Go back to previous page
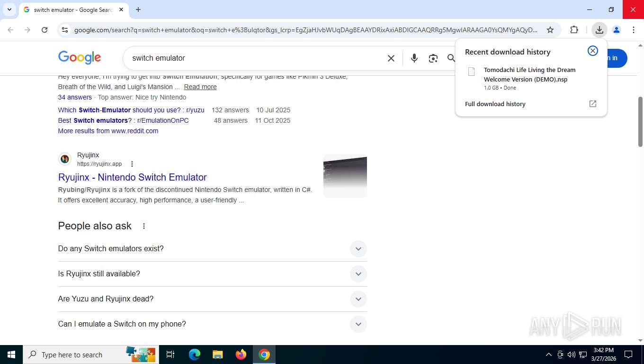Image resolution: width=644 pixels, height=364 pixels. tap(10, 30)
